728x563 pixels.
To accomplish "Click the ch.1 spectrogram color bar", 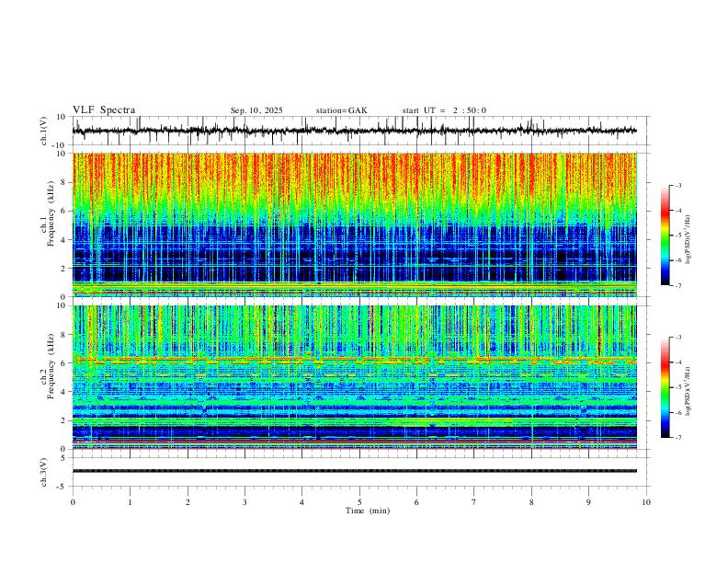I will (x=665, y=236).
